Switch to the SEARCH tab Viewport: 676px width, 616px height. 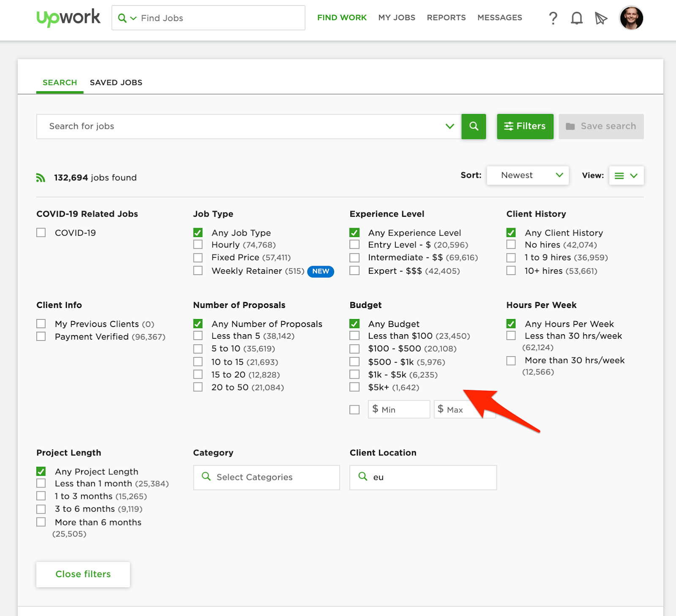coord(60,82)
